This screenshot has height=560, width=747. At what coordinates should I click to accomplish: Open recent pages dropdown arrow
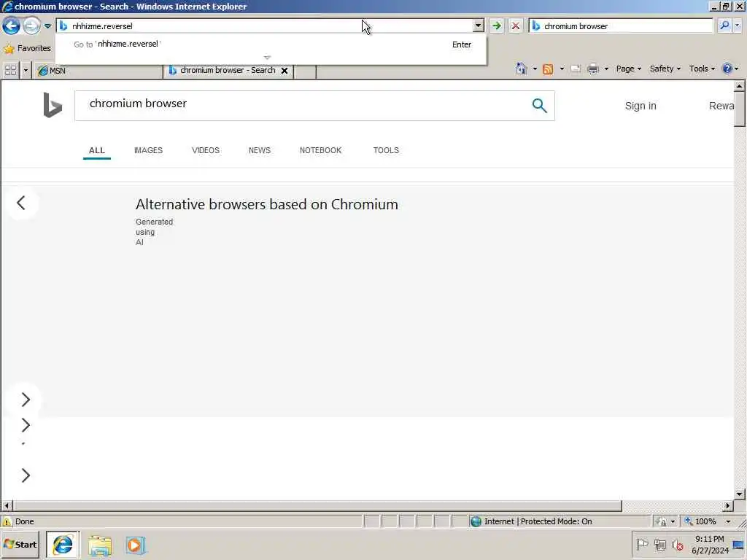pyautogui.click(x=47, y=26)
